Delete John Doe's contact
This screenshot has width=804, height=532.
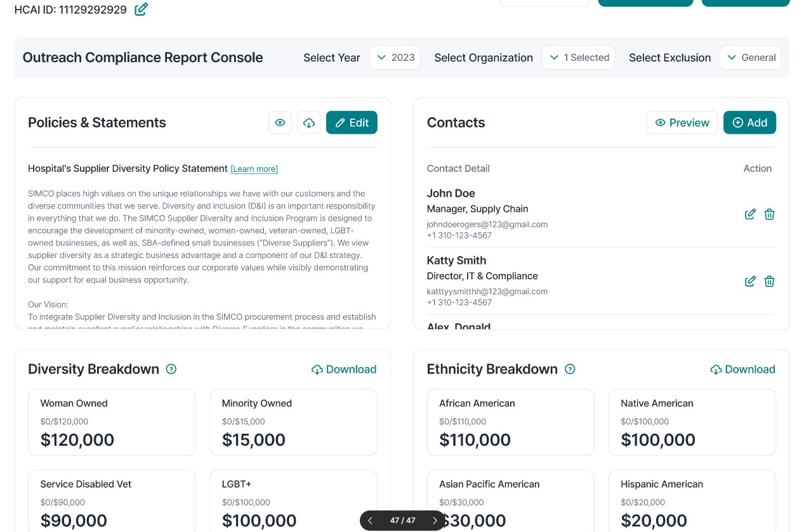click(769, 214)
